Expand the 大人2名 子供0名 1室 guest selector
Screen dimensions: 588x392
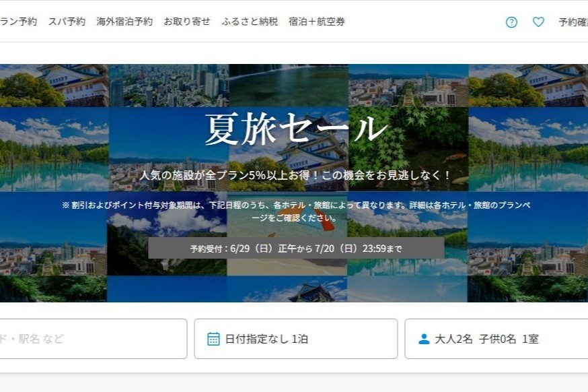coord(496,339)
